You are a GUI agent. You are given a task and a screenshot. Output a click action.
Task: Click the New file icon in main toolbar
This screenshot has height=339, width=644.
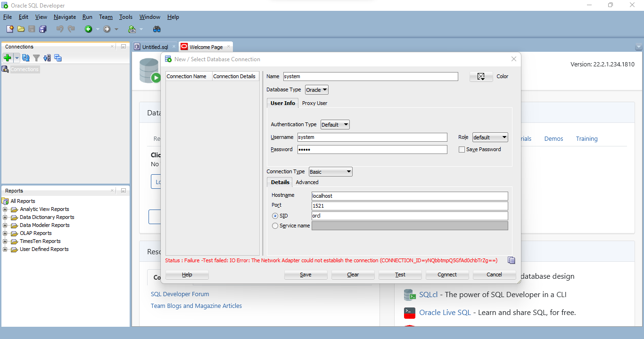10,29
